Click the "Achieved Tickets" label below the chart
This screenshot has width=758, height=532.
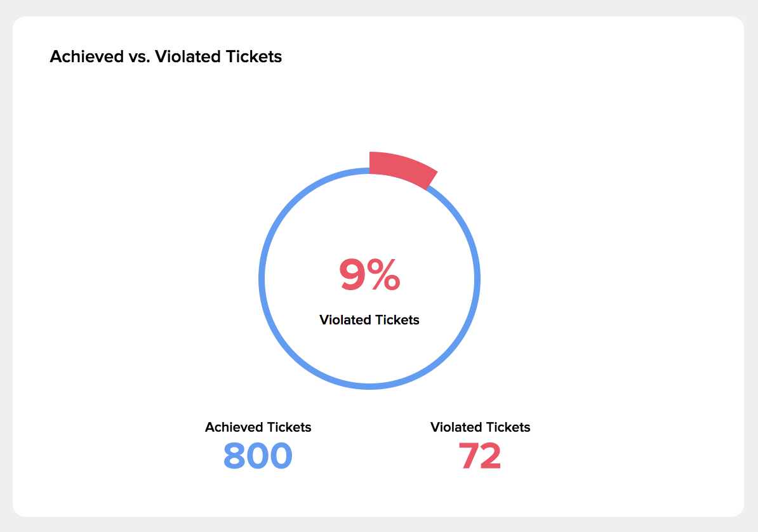point(258,427)
